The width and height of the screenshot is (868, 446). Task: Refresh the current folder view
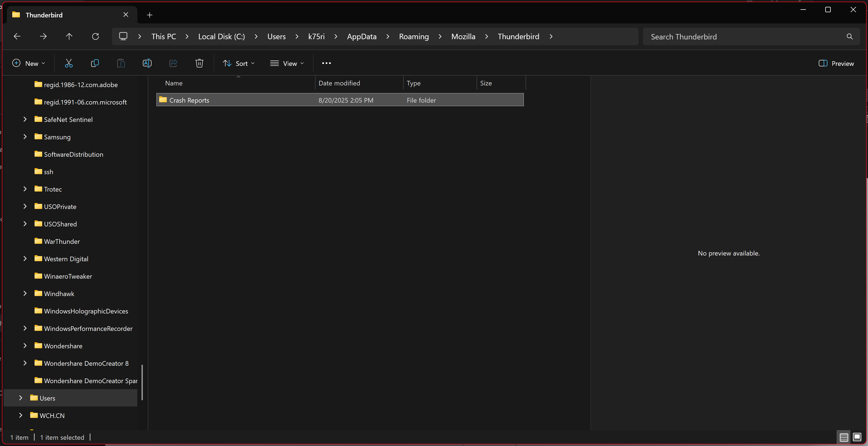point(95,36)
